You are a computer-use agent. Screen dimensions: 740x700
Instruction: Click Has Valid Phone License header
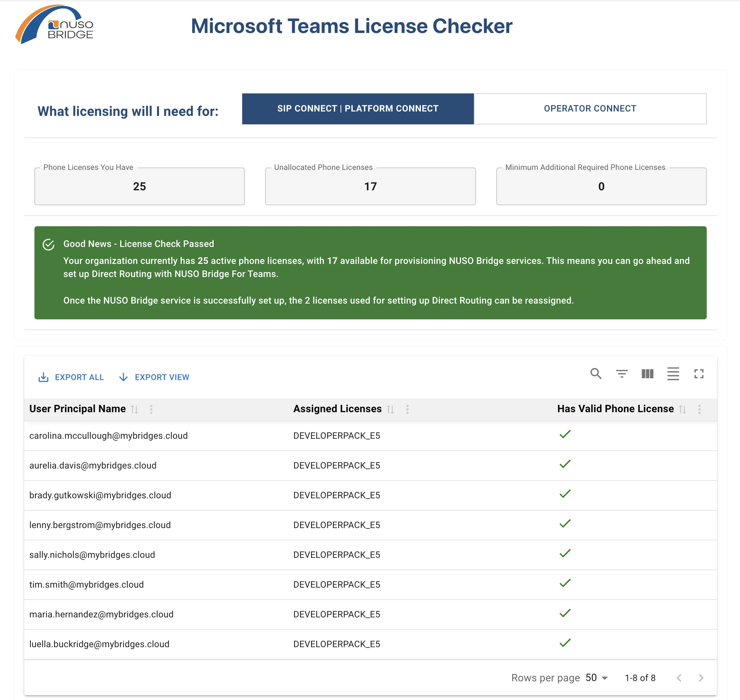(x=615, y=409)
